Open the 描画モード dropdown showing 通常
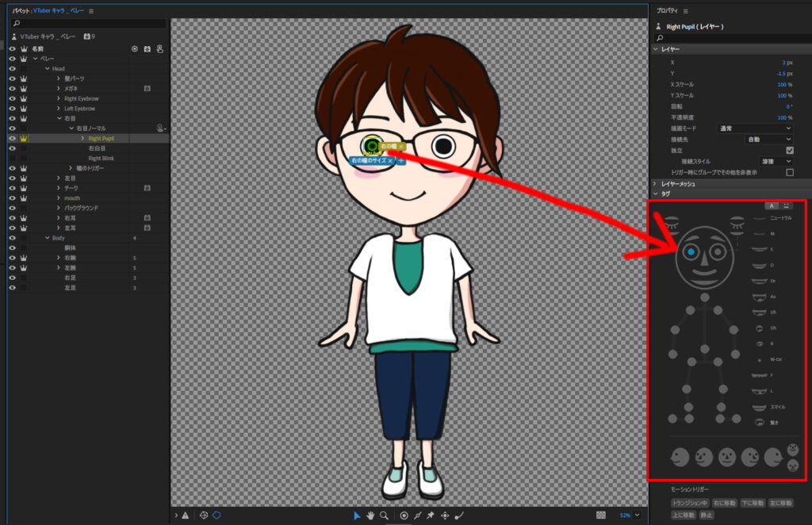812x525 pixels. (753, 128)
